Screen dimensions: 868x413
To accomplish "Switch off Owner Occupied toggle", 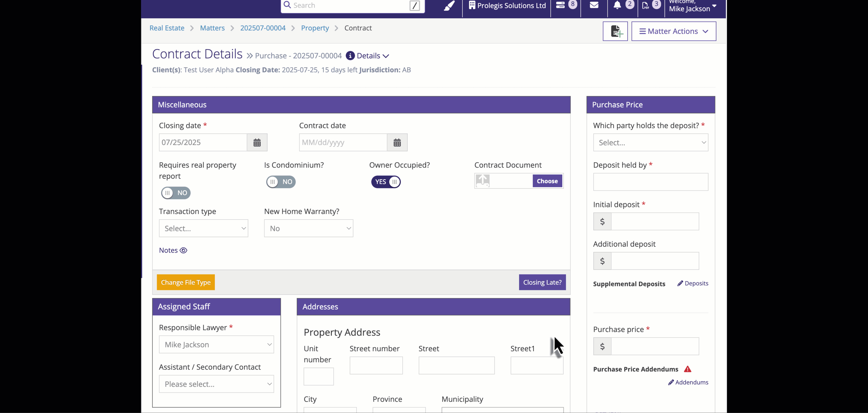I will [x=386, y=182].
